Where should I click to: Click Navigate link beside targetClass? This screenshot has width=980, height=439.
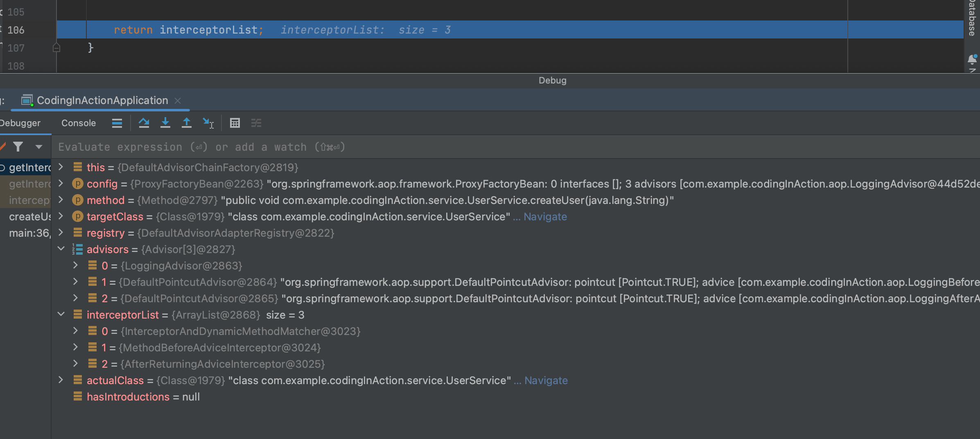pos(545,217)
